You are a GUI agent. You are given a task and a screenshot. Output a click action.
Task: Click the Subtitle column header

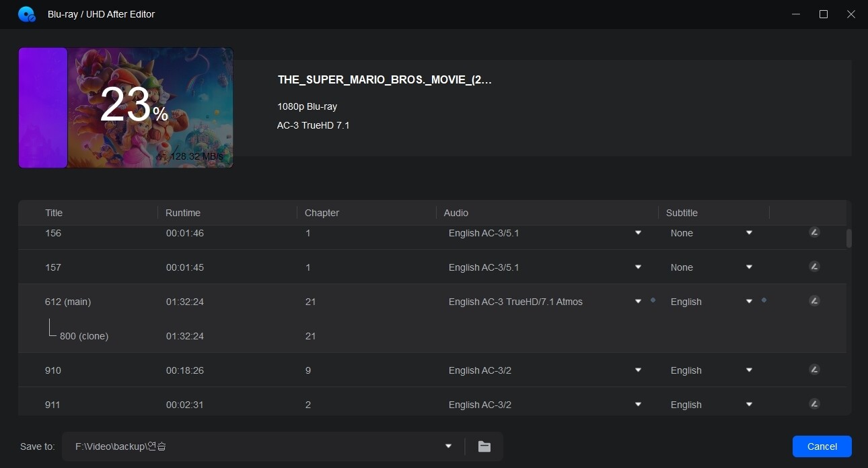[x=682, y=213]
